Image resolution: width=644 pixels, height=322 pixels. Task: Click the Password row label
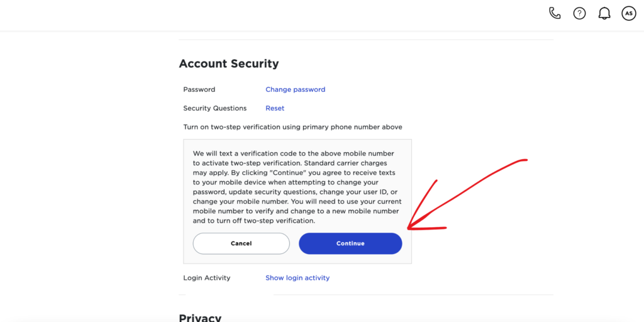click(x=199, y=89)
